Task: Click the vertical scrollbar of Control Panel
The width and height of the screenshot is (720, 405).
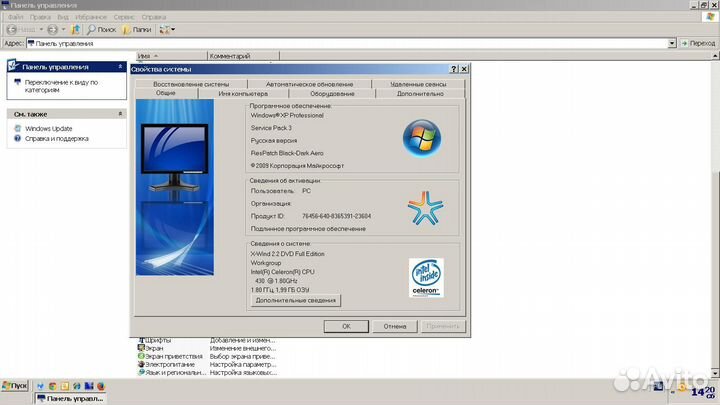Action: pos(715,216)
